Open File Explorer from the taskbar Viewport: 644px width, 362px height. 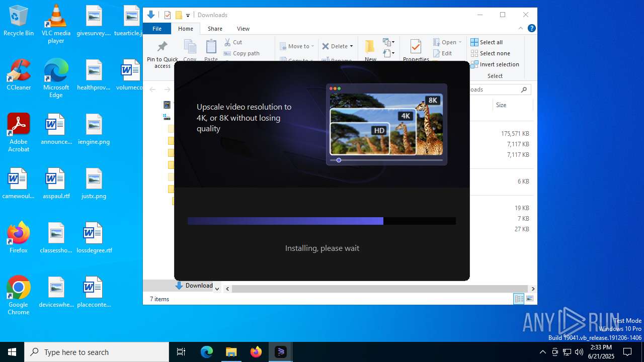[x=231, y=352]
